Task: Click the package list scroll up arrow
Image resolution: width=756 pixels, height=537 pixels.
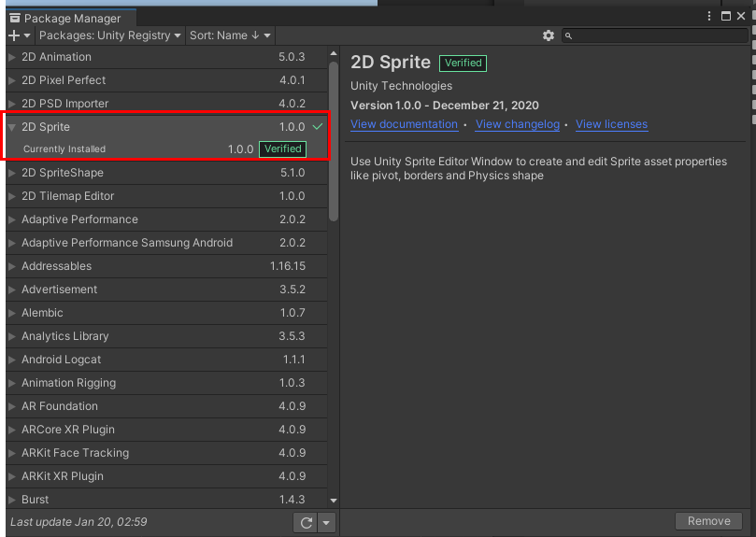Action: tap(334, 53)
